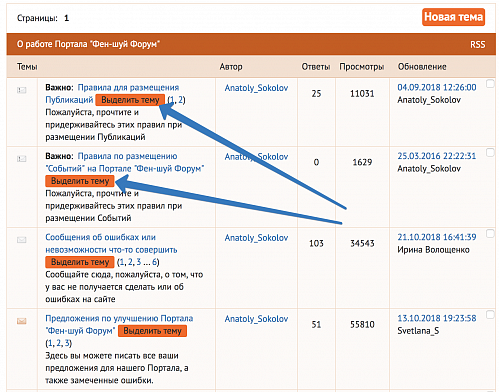
Task: Click the 'Ответы' column header
Action: [x=316, y=67]
